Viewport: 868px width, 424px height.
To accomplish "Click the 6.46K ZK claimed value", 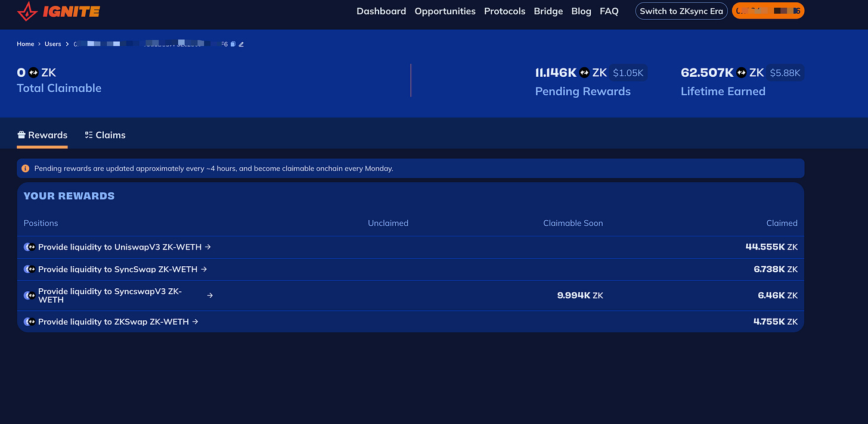I will [778, 295].
